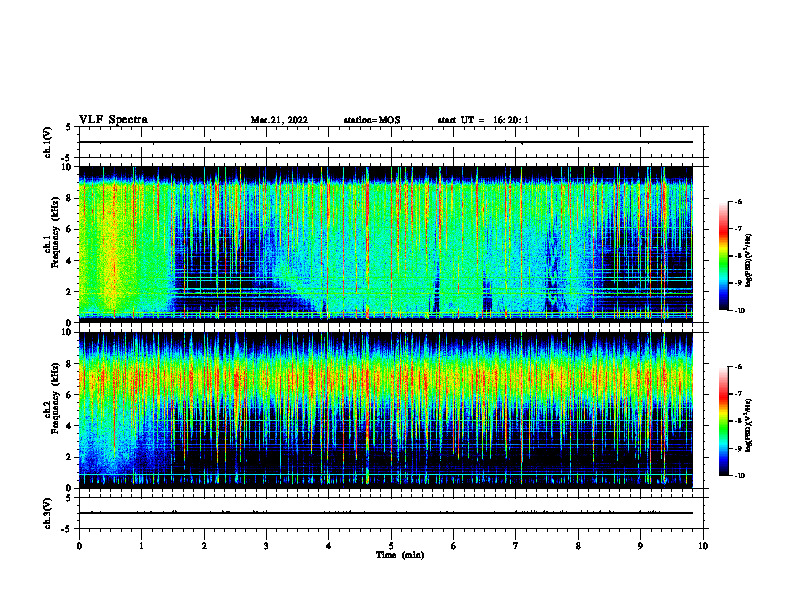Click the time axis tick label '9'
Viewport: 792px width, 612px height.
tap(640, 546)
